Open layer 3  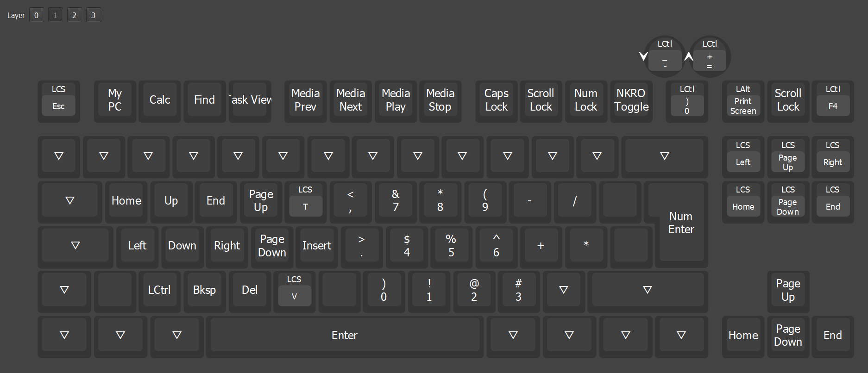(93, 15)
